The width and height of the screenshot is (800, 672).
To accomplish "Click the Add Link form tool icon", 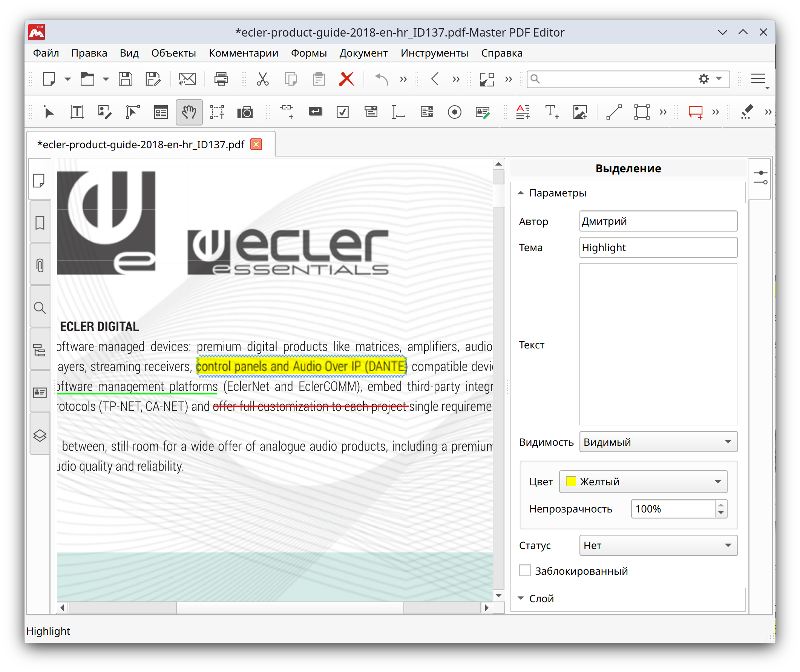I will click(x=287, y=112).
